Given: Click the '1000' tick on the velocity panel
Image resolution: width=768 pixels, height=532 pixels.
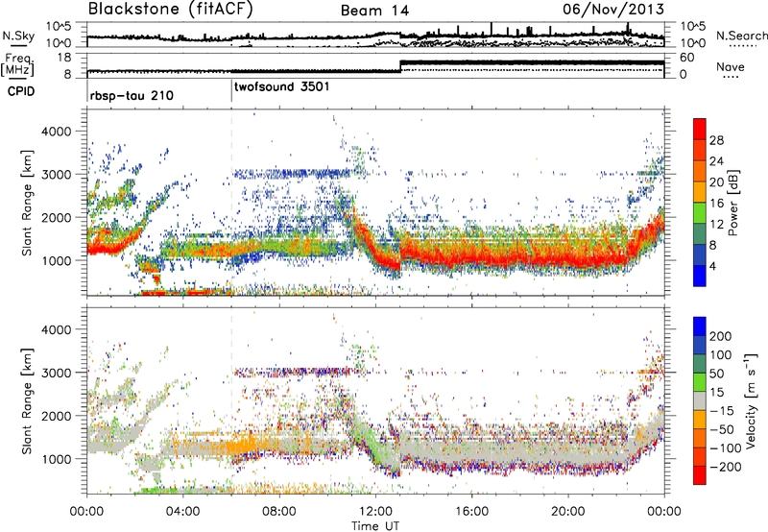Looking at the screenshot, I should coord(56,459).
